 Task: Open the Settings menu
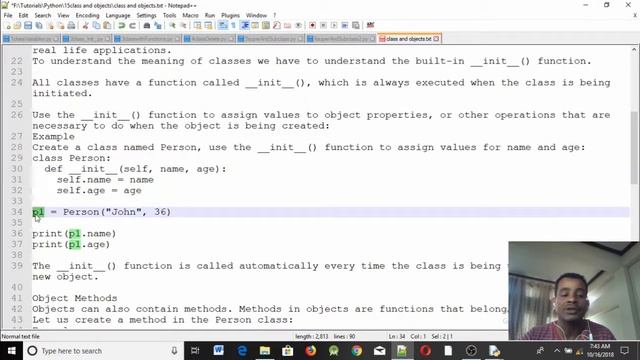(146, 16)
